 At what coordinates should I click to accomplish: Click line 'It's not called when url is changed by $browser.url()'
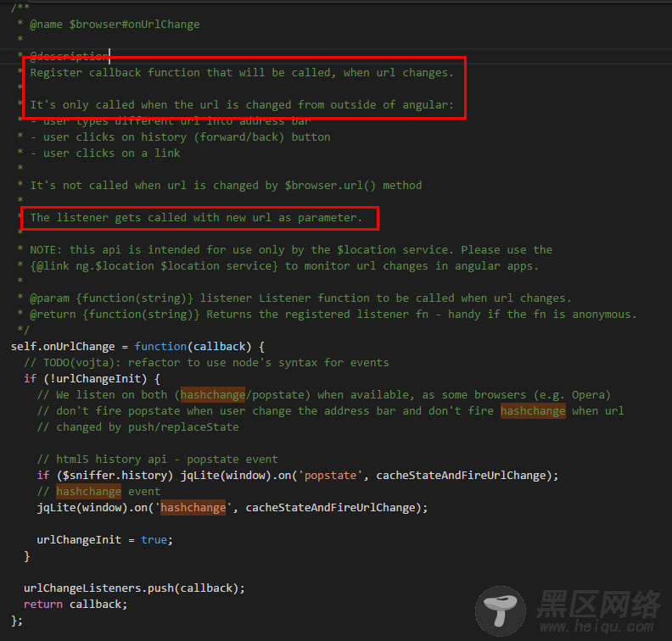coord(226,186)
